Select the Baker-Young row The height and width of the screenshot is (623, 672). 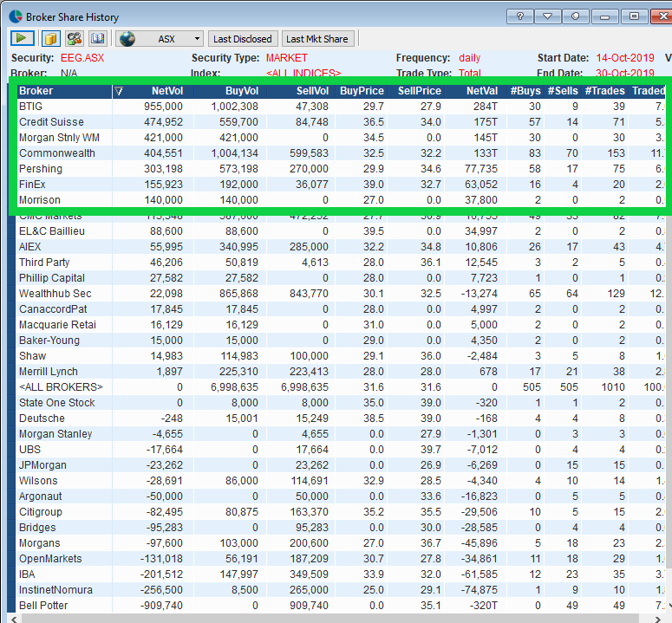(x=341, y=341)
